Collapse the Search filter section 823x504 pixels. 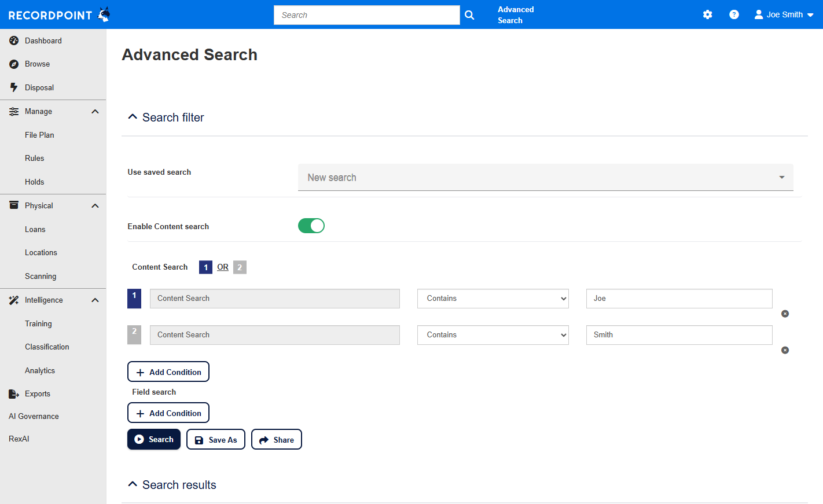coord(133,117)
